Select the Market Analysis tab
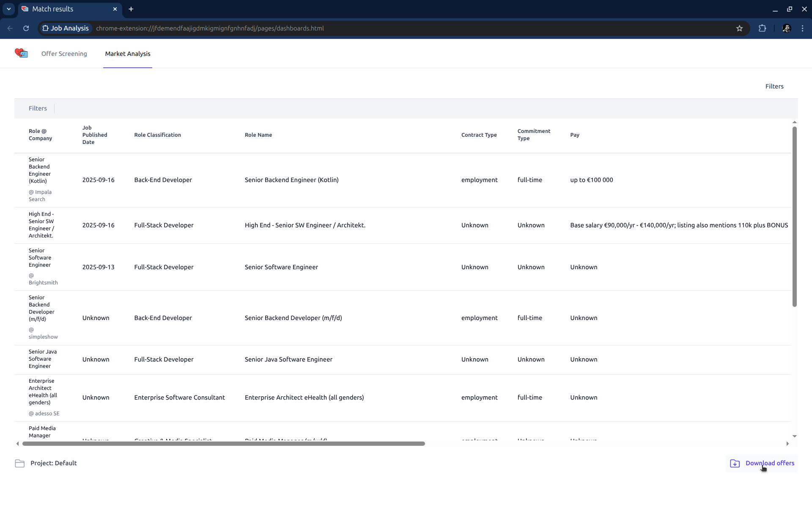Viewport: 812px width, 508px height. point(128,54)
